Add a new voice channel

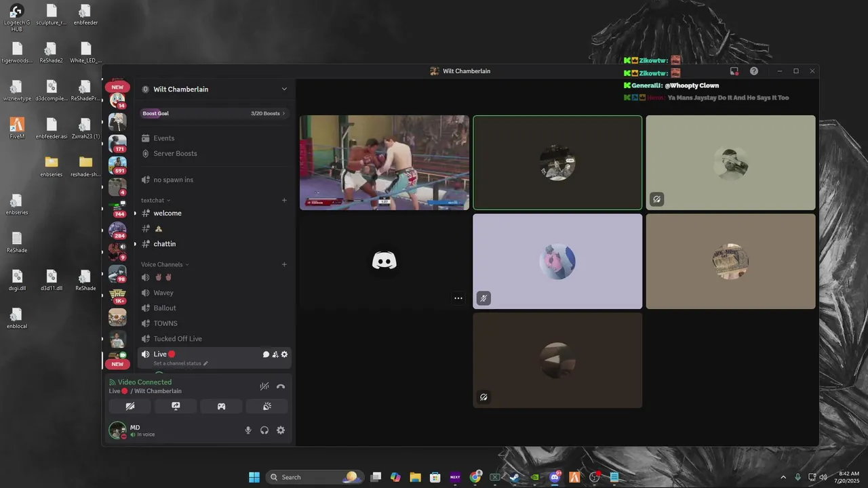click(284, 264)
